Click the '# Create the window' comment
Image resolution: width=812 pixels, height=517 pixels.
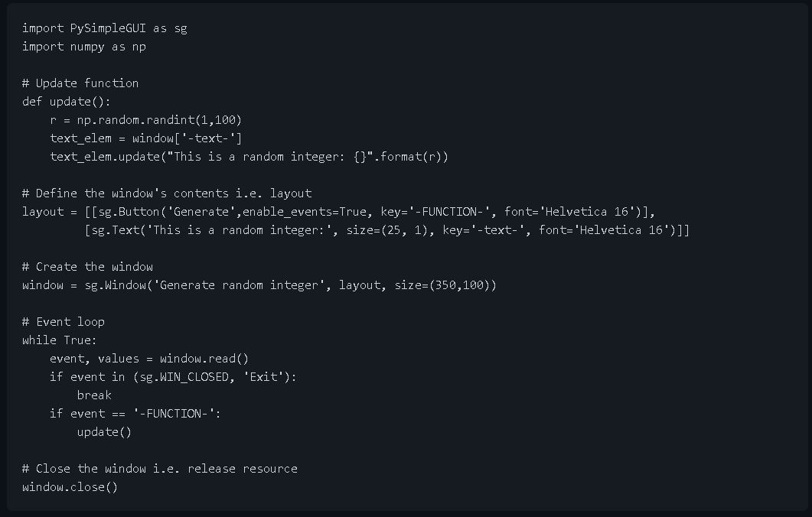point(87,267)
